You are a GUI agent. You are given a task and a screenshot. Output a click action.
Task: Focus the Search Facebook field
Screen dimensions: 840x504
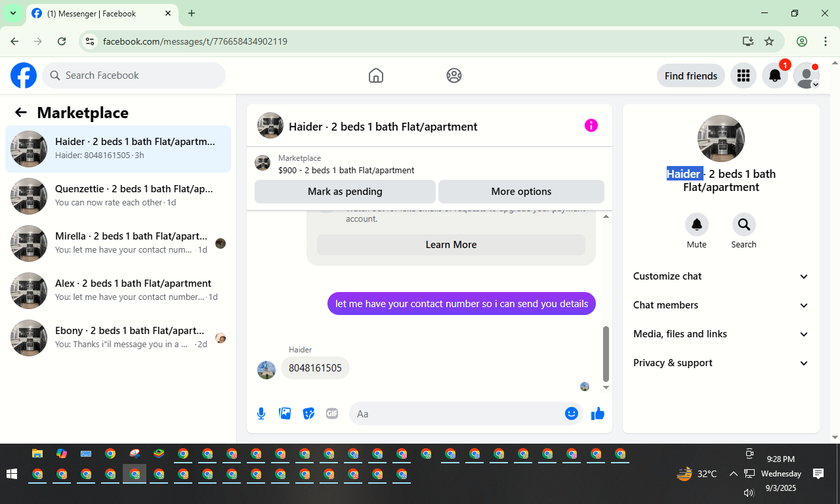coord(134,75)
